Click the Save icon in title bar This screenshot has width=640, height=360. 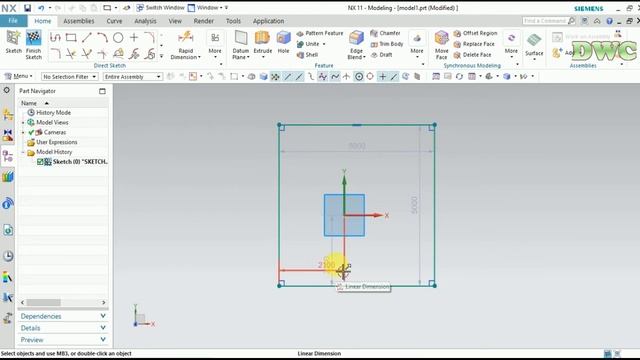27,8
